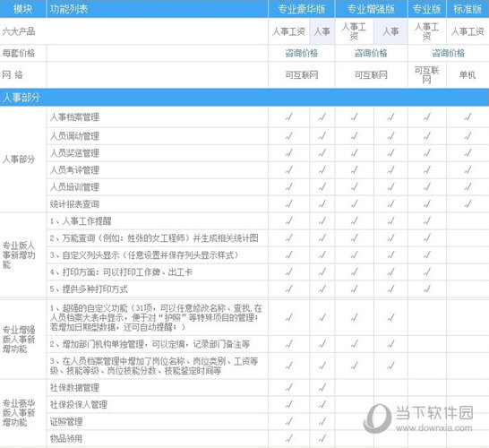Click 标准版 checkmark in 人员培训管理 row
The height and width of the screenshot is (448, 489).
(468, 186)
